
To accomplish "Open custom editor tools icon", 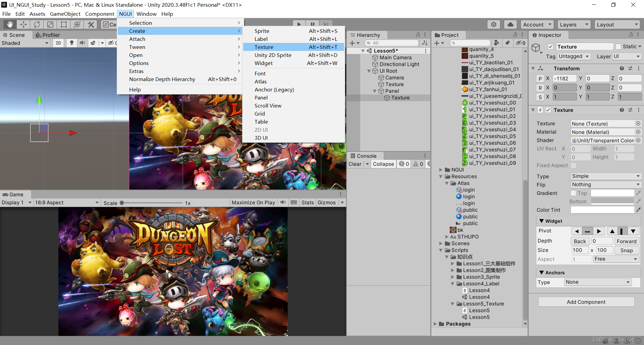I will point(91,24).
